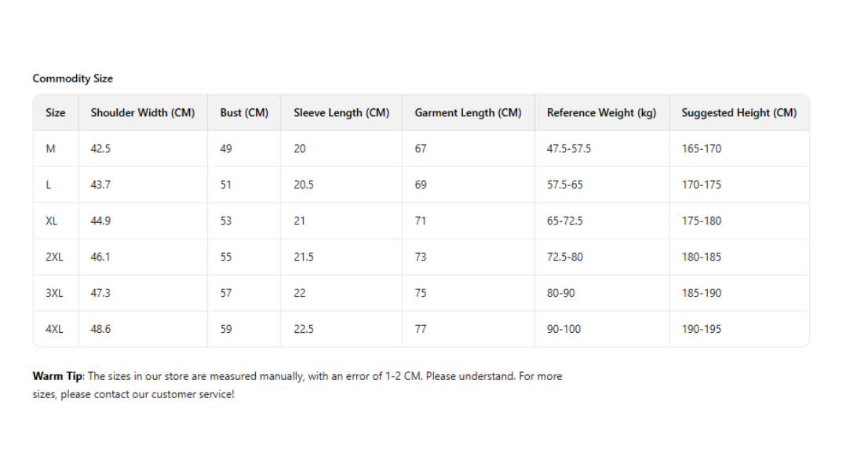Select the M size cell
868x471 pixels.
pos(51,149)
